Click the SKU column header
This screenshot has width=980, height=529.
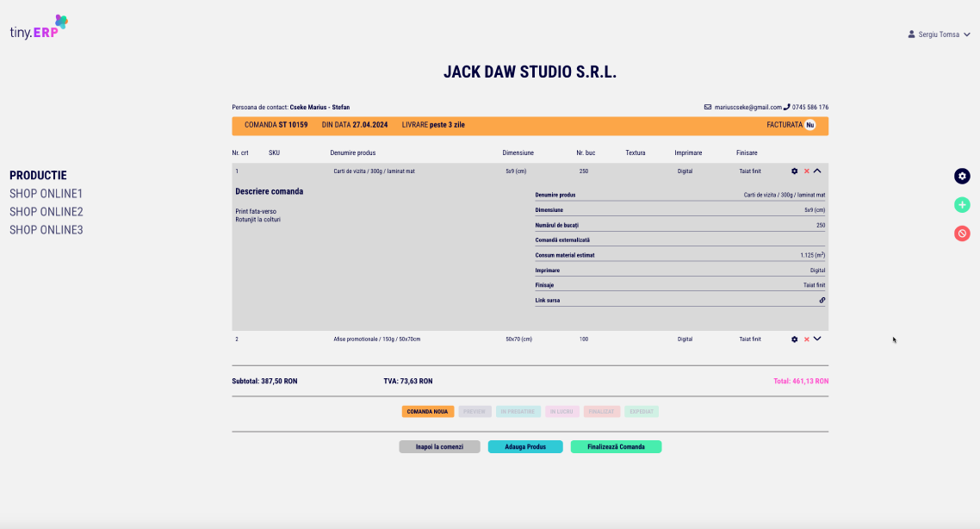(275, 153)
